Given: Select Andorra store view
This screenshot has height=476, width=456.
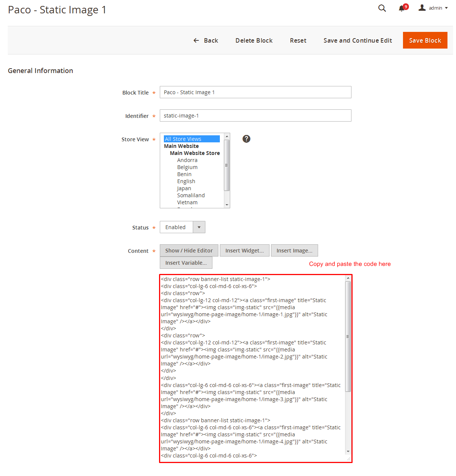Looking at the screenshot, I should coord(187,160).
